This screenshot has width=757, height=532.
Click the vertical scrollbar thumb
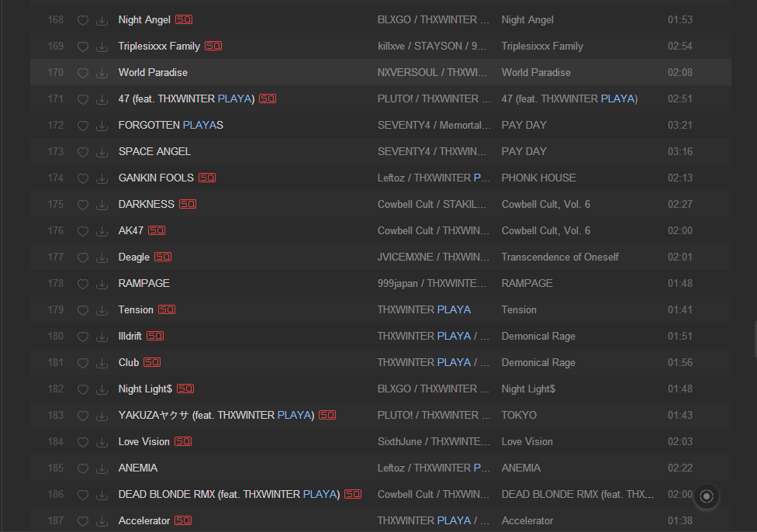[755, 339]
